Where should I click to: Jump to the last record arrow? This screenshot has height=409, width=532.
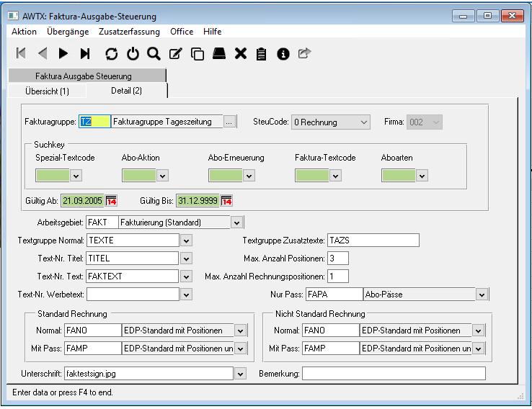point(85,53)
